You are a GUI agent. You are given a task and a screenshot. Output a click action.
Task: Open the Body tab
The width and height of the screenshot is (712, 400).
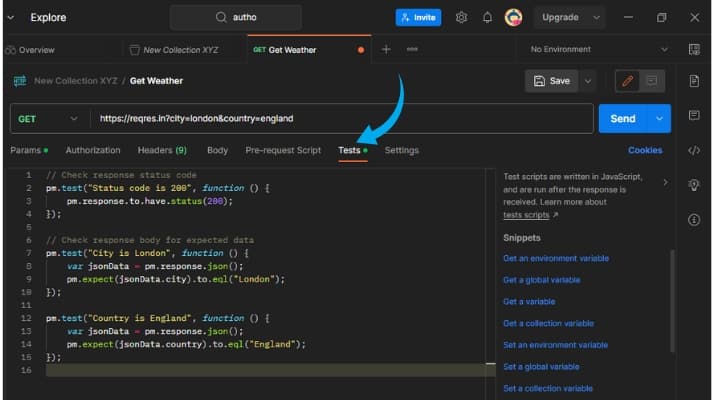pyautogui.click(x=217, y=150)
